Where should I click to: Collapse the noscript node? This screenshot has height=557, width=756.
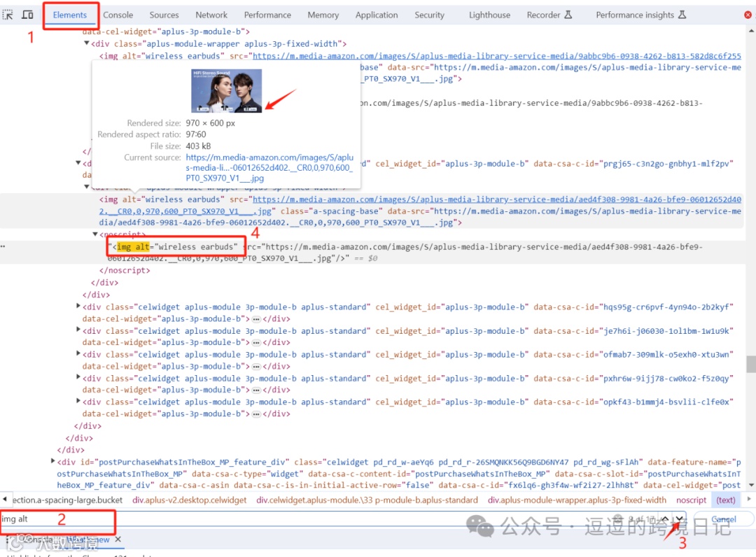(x=95, y=234)
